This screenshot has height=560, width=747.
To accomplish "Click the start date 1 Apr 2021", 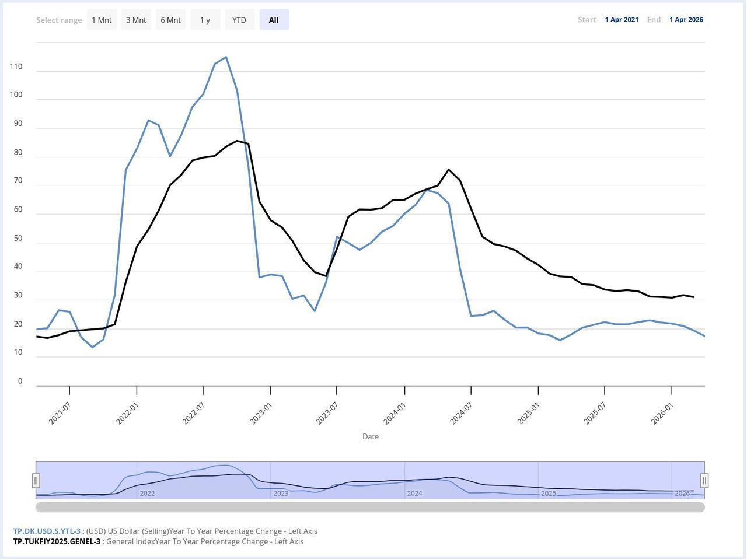I will click(622, 19).
